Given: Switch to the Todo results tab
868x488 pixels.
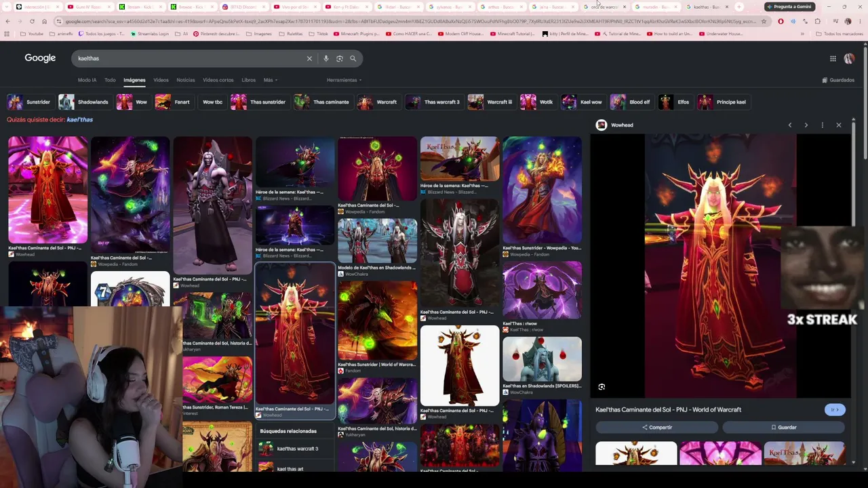Looking at the screenshot, I should [x=110, y=80].
